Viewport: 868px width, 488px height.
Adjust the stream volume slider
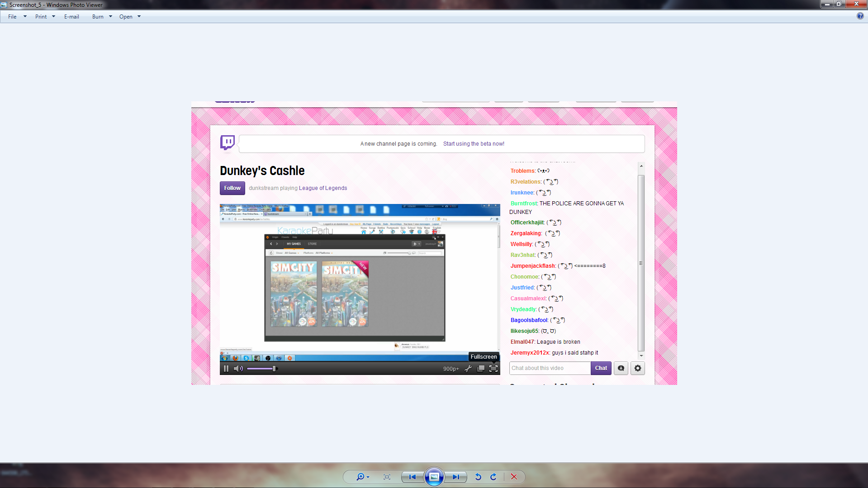pos(262,369)
